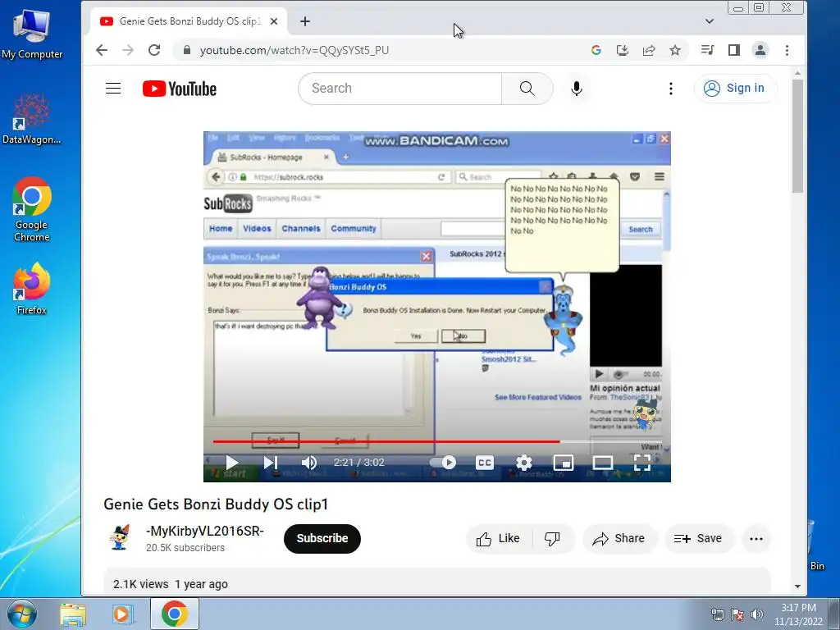Click the Sign in button
Image resolution: width=840 pixels, height=630 pixels.
[734, 89]
